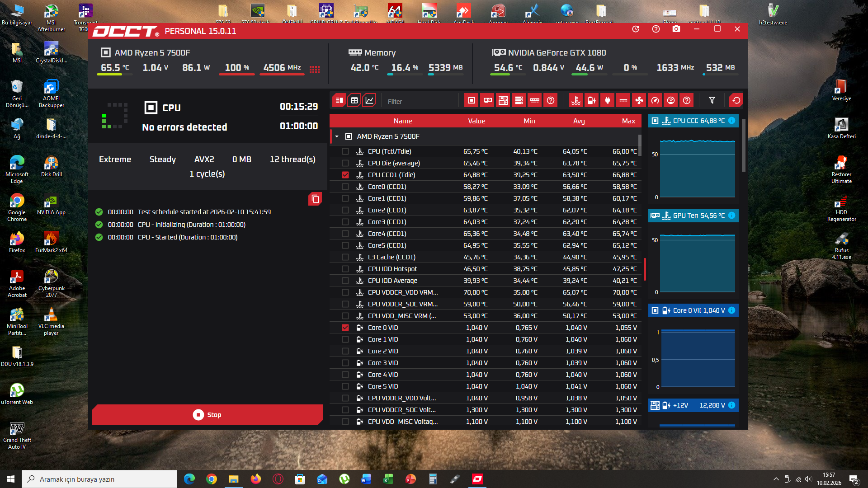The height and width of the screenshot is (488, 868).
Task: Open the Cyberpunk 2077 desktop shortcut
Action: [x=51, y=283]
